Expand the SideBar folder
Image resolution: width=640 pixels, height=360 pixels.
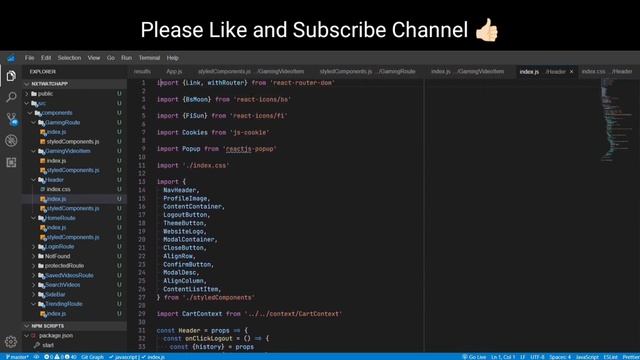click(74, 294)
